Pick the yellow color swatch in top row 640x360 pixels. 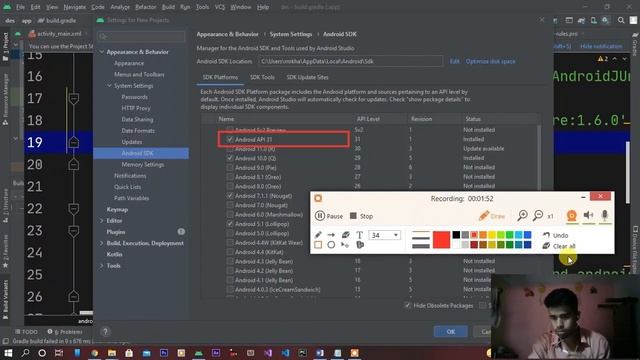[x=492, y=235]
